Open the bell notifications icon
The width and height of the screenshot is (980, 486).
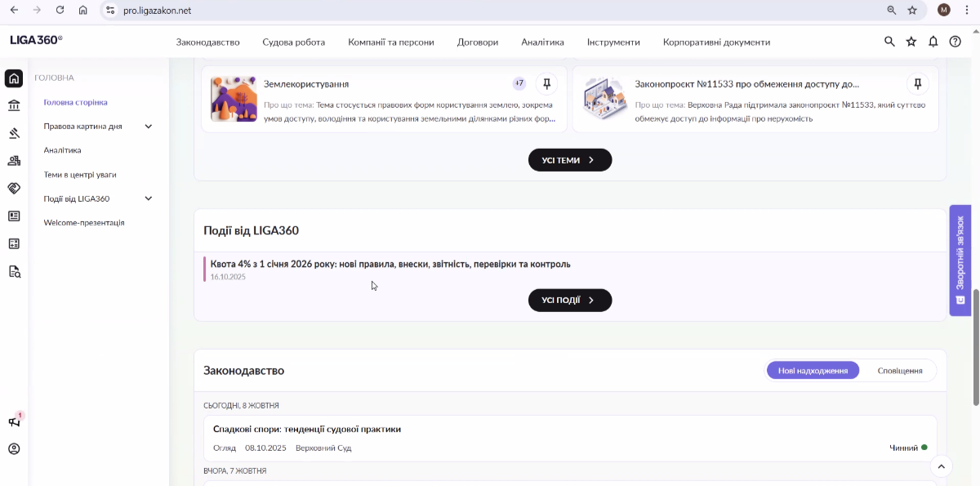point(933,42)
